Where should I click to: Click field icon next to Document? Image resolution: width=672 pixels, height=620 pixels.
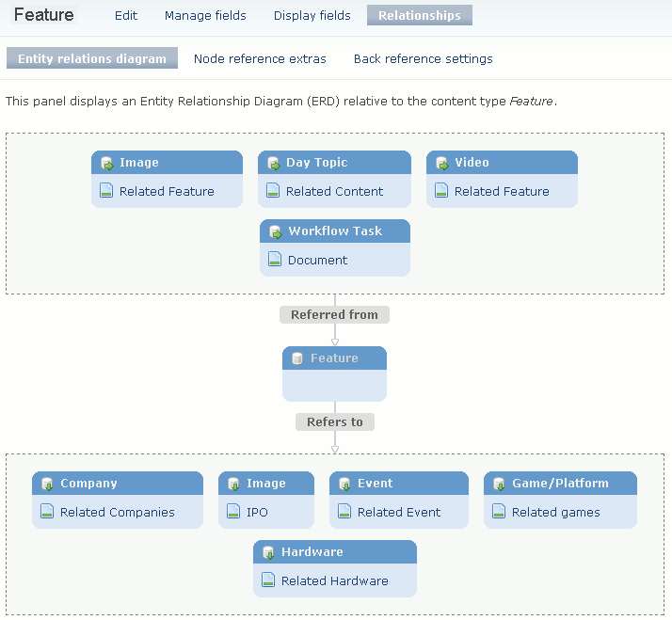pyautogui.click(x=275, y=259)
